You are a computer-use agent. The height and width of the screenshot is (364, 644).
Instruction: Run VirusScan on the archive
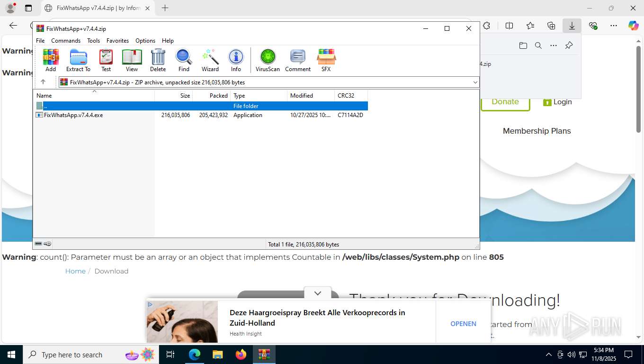(268, 60)
